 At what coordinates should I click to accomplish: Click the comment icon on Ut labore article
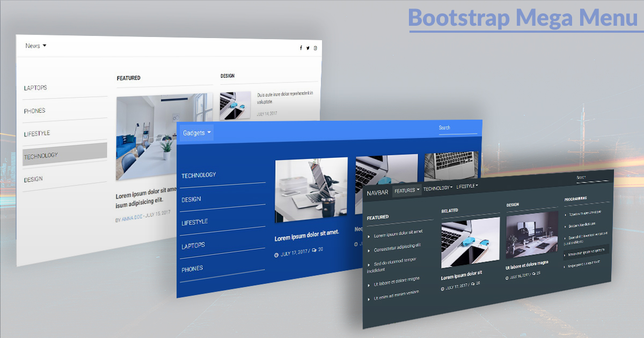533,274
